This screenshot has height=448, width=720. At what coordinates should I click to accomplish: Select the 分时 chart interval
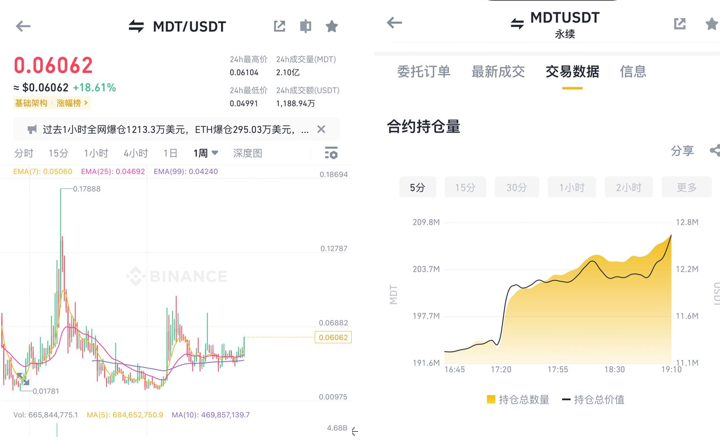23,153
